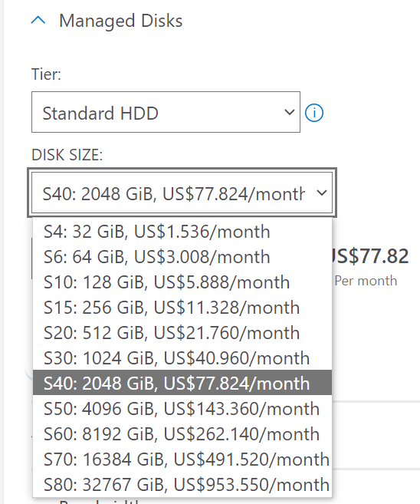Click the info icon next to Tier
The image size is (420, 504).
pos(314,113)
